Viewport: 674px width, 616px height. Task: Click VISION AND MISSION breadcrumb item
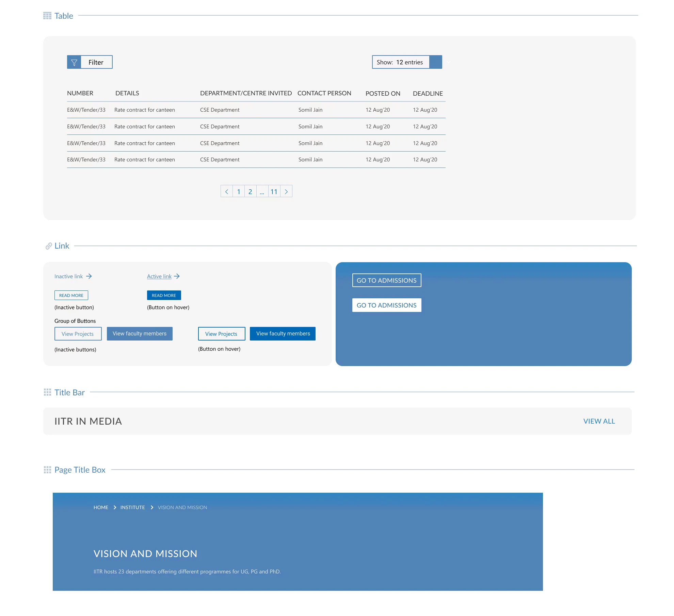coord(182,507)
